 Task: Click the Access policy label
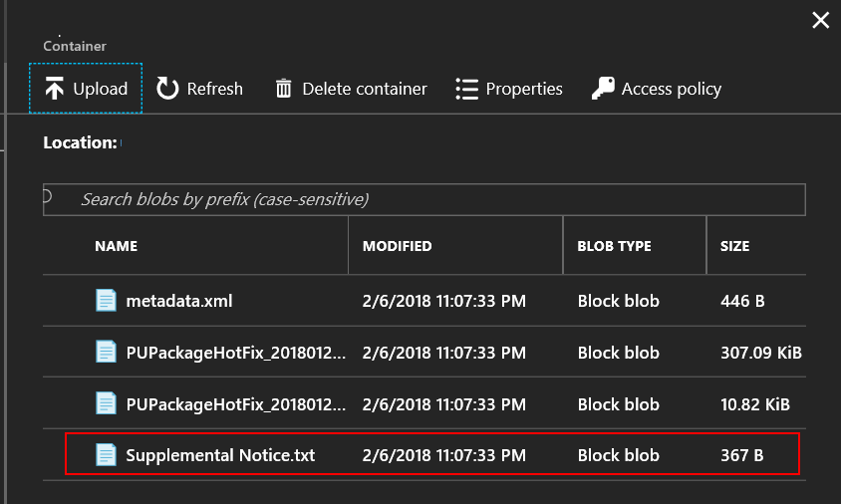point(671,89)
